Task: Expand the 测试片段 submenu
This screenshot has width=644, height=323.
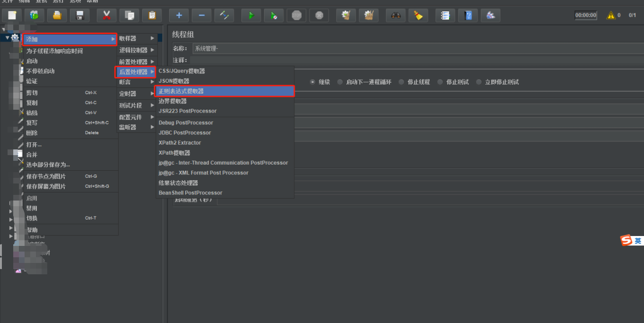Action: coord(137,105)
